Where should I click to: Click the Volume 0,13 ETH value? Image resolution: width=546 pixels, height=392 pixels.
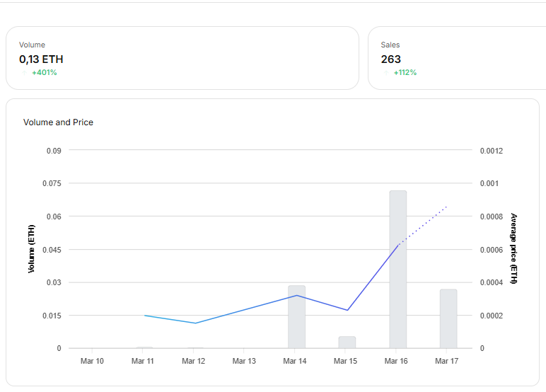click(41, 59)
